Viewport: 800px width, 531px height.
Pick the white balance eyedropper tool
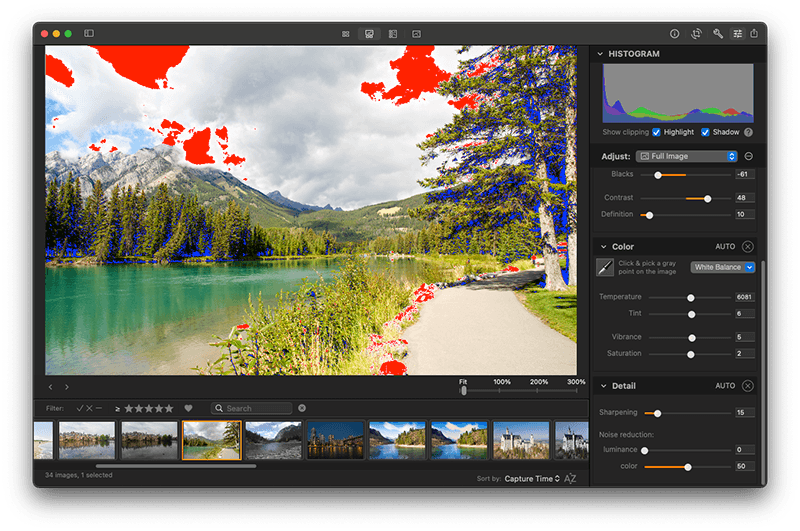(x=605, y=267)
